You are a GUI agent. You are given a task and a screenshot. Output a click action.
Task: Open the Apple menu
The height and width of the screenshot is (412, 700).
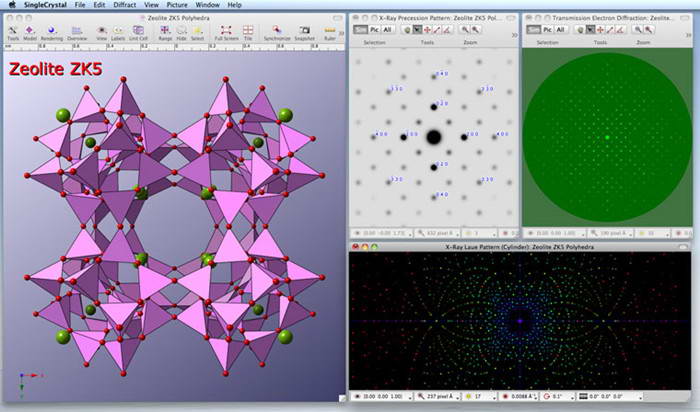[12, 5]
